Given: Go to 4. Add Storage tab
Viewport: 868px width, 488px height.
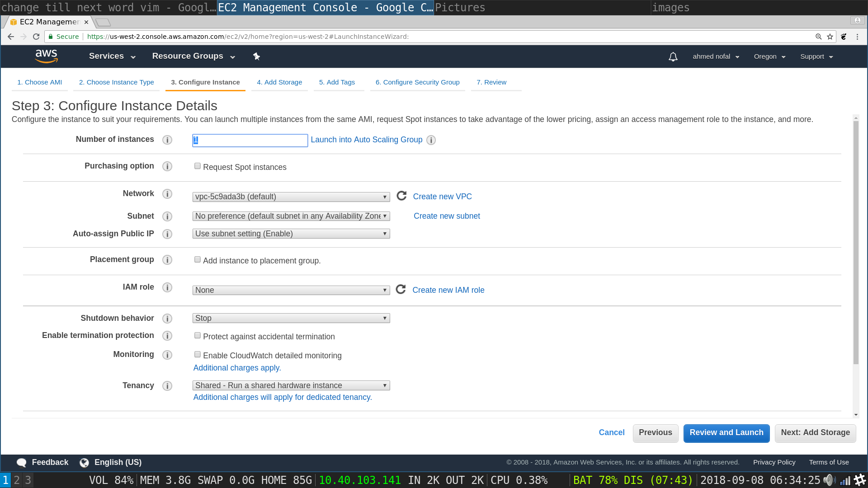Looking at the screenshot, I should click(x=279, y=82).
